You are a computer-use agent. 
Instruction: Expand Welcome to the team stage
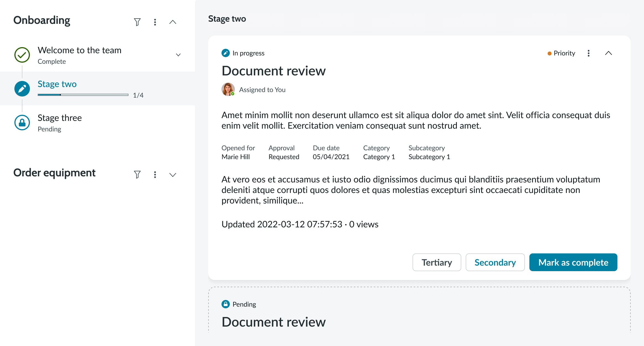(x=178, y=55)
